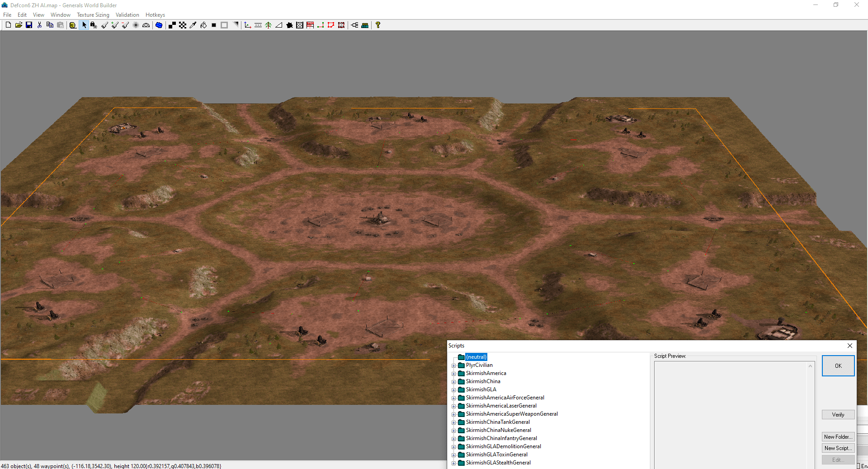Screen dimensions: 868x469
Task: Expand the SkirmishChinaTankGeneral folder
Action: [x=454, y=422]
